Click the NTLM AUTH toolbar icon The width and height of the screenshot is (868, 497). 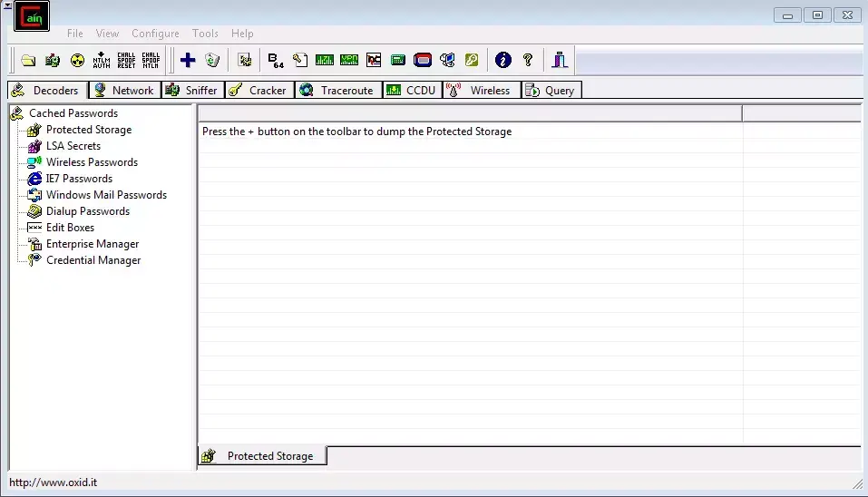102,61
